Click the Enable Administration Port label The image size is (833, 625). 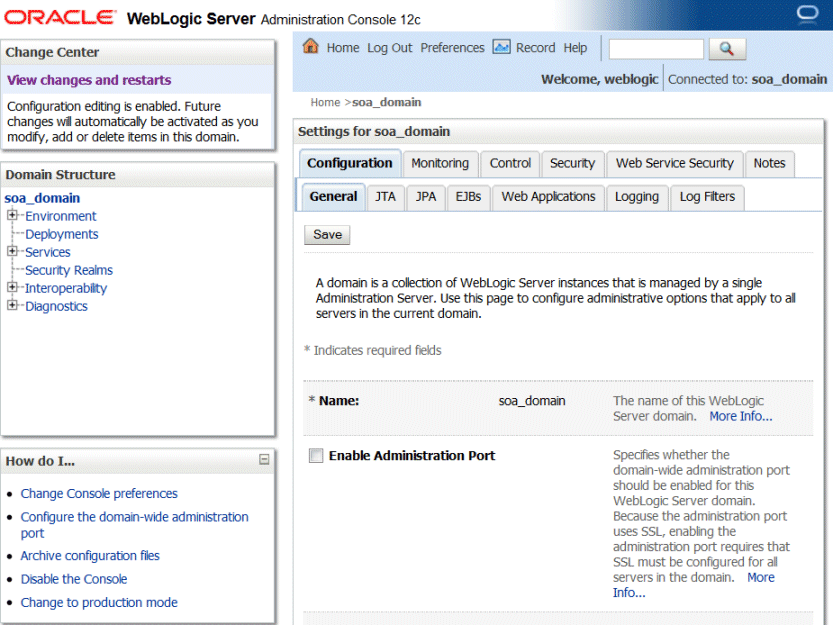click(x=412, y=455)
